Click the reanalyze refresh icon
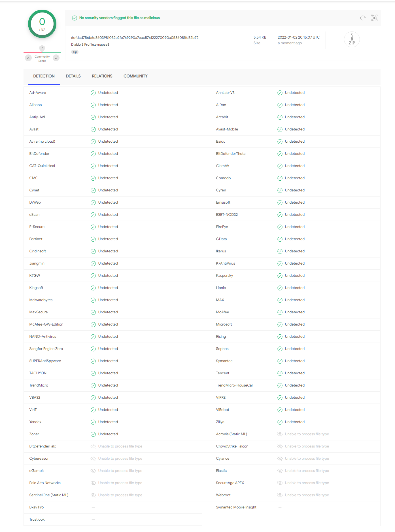395x532 pixels. (x=363, y=18)
